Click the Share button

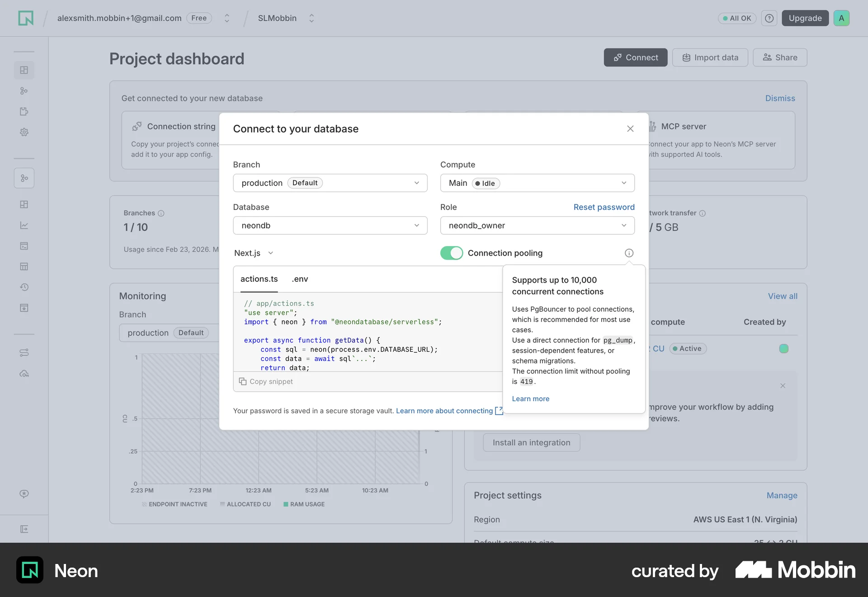780,57
